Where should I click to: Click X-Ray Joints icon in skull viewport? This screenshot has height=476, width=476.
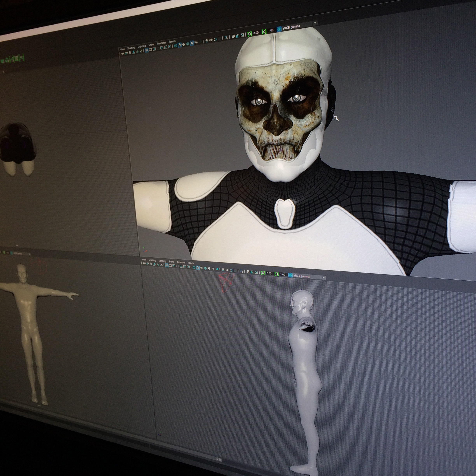(242, 35)
